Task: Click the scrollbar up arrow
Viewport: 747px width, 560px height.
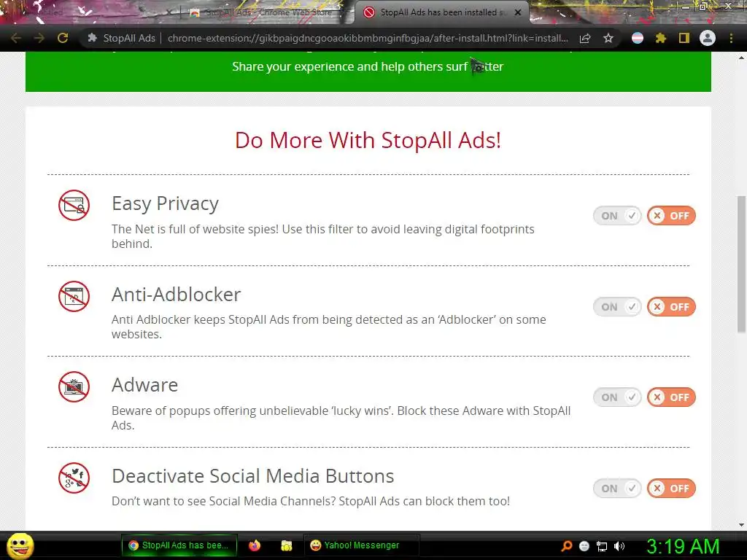Action: 741,58
